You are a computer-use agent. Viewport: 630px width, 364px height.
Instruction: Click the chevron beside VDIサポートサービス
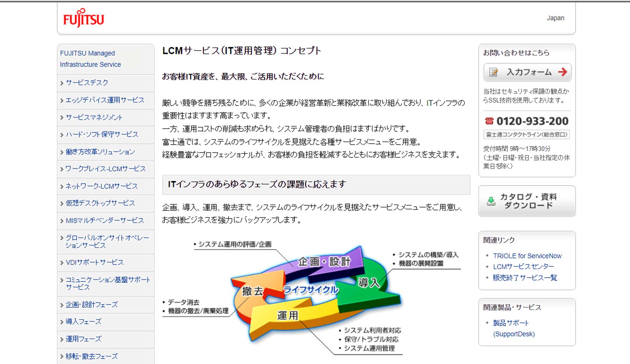[x=62, y=263]
